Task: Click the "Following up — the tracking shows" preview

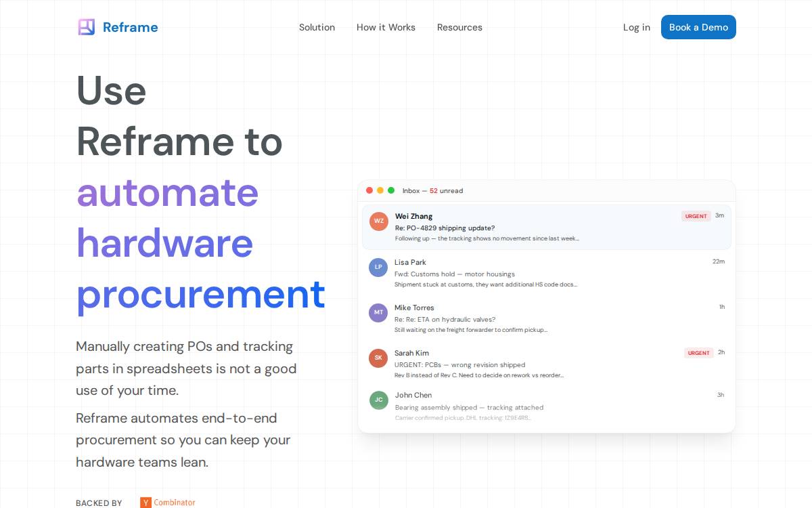Action: point(487,238)
